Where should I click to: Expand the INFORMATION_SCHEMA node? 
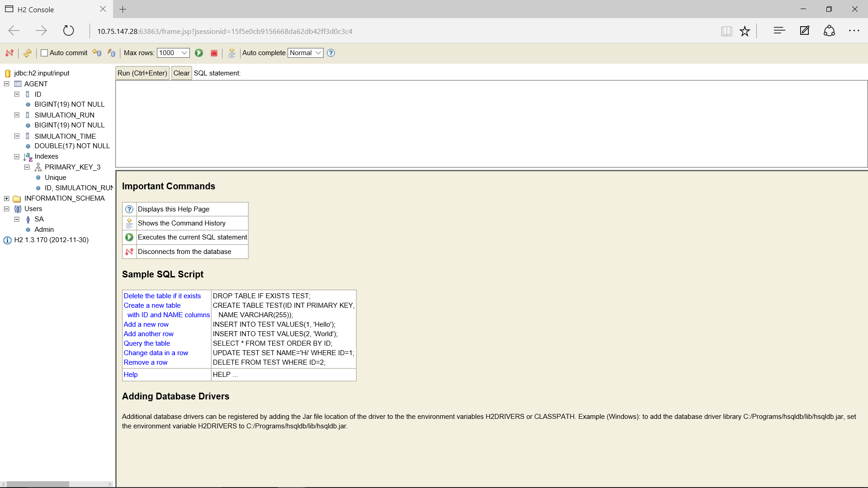coord(7,198)
